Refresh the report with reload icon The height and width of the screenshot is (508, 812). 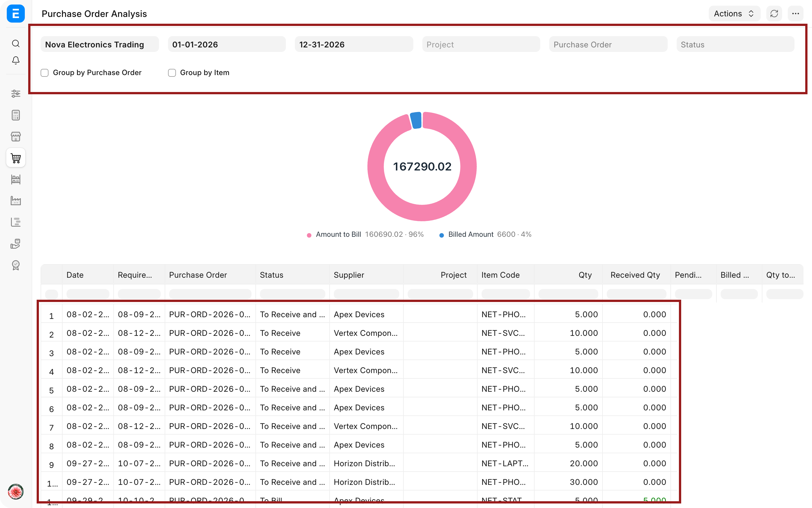774,14
